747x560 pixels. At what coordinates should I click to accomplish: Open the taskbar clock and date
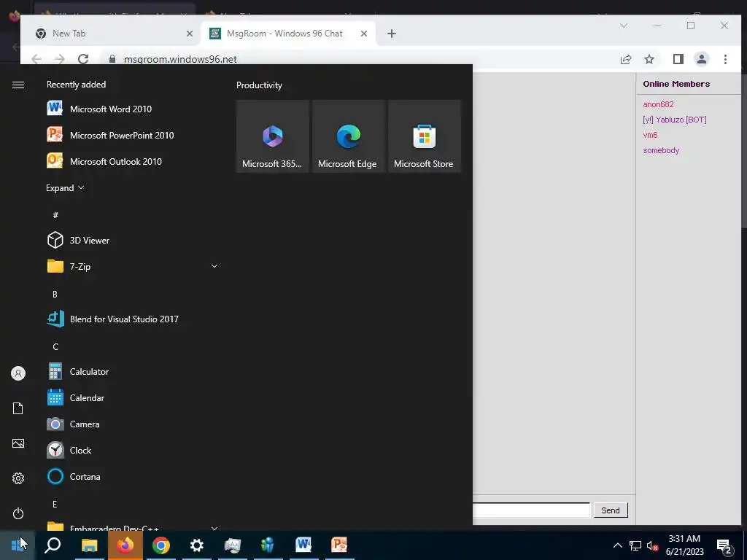684,545
